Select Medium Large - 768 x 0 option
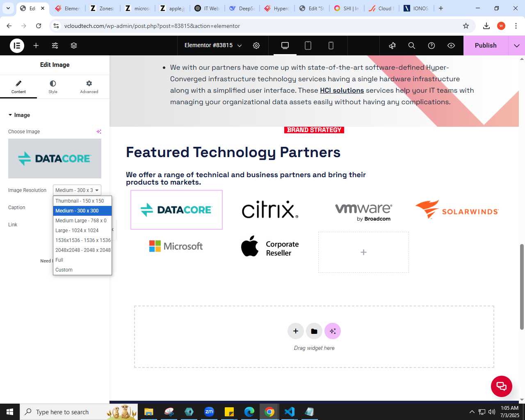Viewport: 525px width, 420px height. [x=82, y=221]
